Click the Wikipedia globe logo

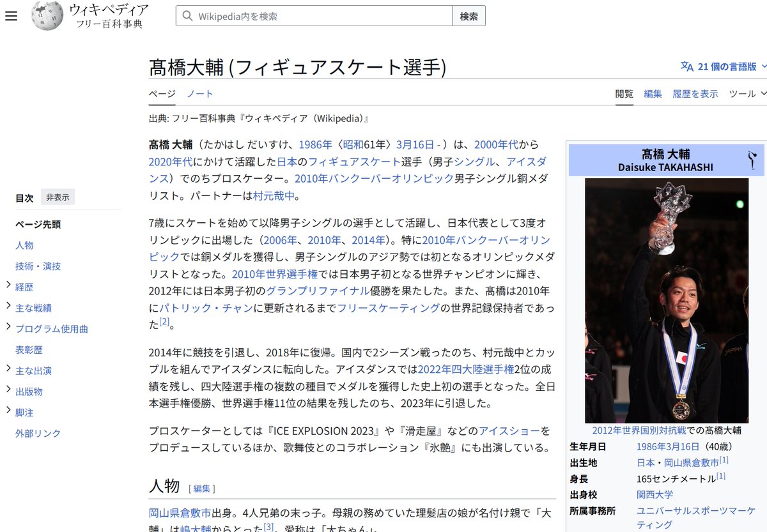tap(47, 16)
